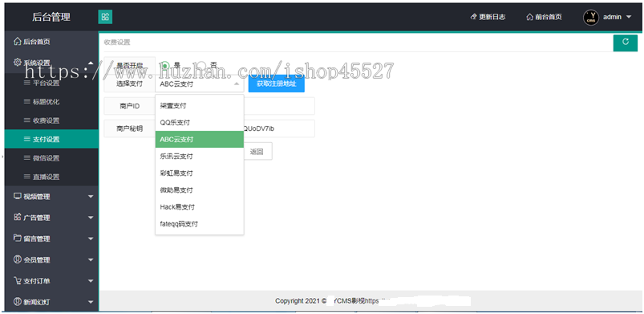Choose ABC云支付 highlighted option
This screenshot has width=644, height=314.
point(200,140)
